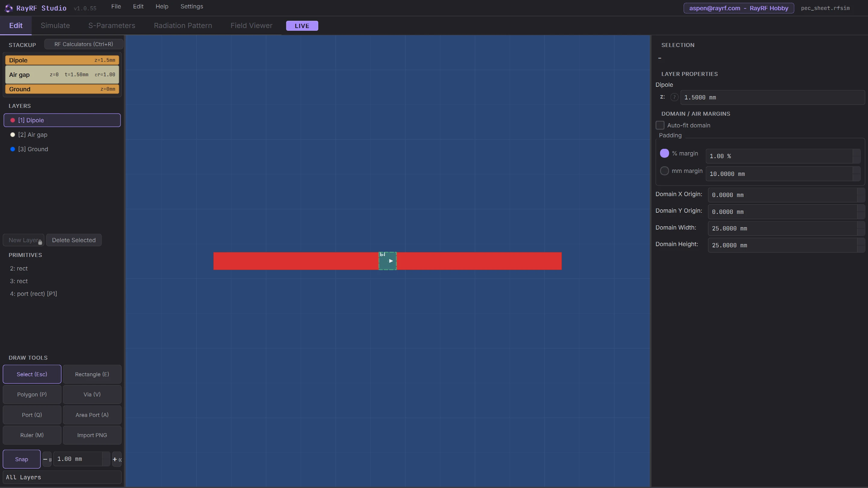Switch to the S-Parameters tab
This screenshot has width=868, height=488.
tap(112, 26)
